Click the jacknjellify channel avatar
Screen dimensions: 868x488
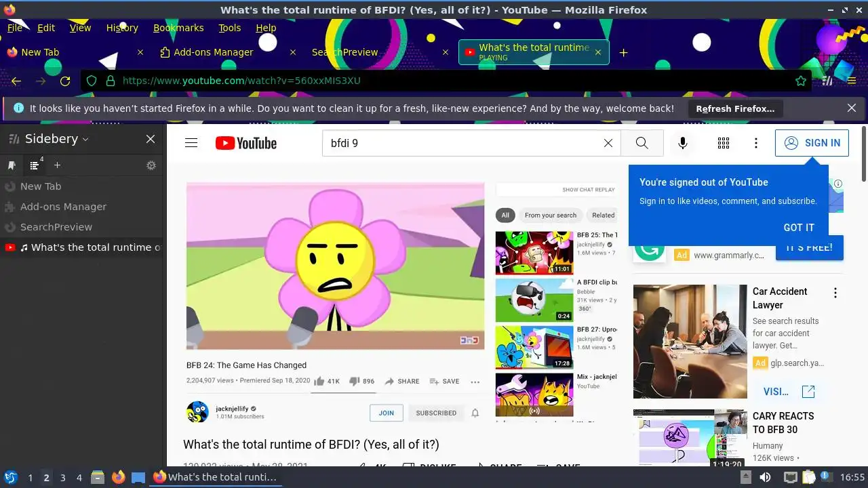197,412
